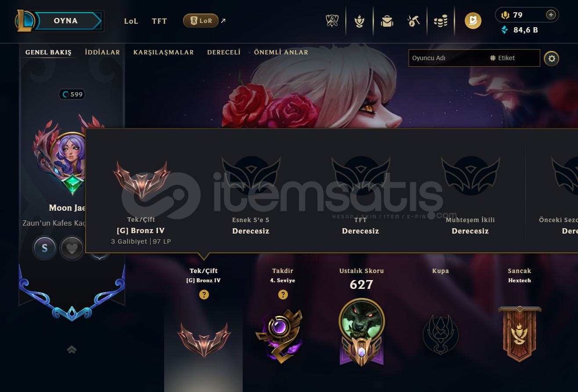
Task: Click the OYNA play button
Action: click(x=67, y=21)
